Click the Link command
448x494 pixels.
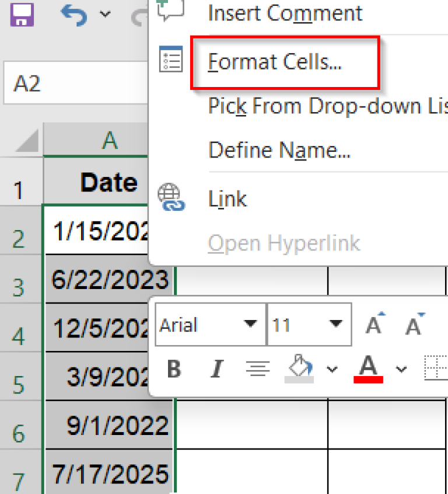pos(228,199)
